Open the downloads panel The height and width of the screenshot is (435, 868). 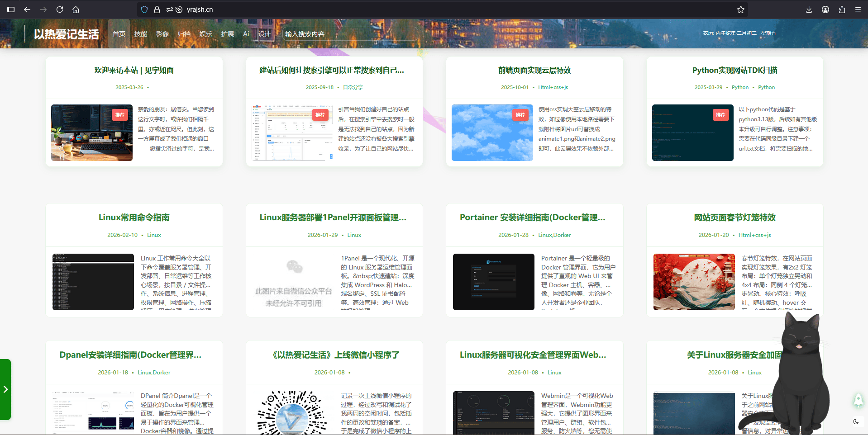tap(808, 9)
